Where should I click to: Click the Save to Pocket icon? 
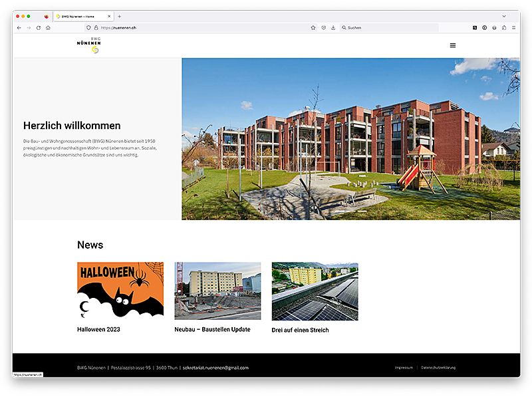tap(323, 28)
